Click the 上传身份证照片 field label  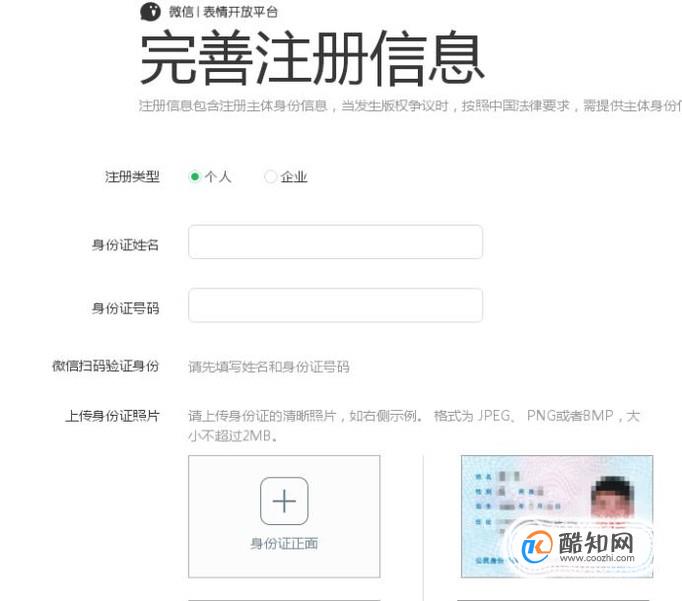coord(112,416)
